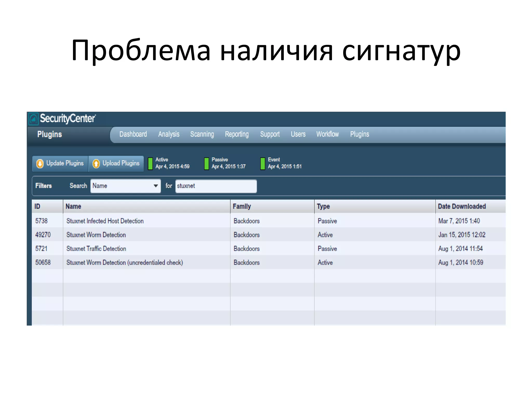The width and height of the screenshot is (532, 399).
Task: Sort by the Date Downloaded column header
Action: coord(470,206)
